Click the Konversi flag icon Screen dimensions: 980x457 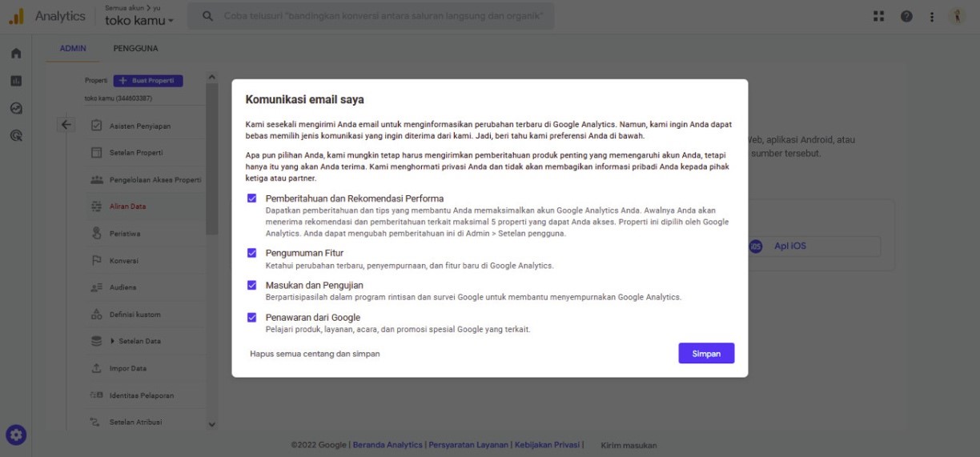[x=96, y=261]
